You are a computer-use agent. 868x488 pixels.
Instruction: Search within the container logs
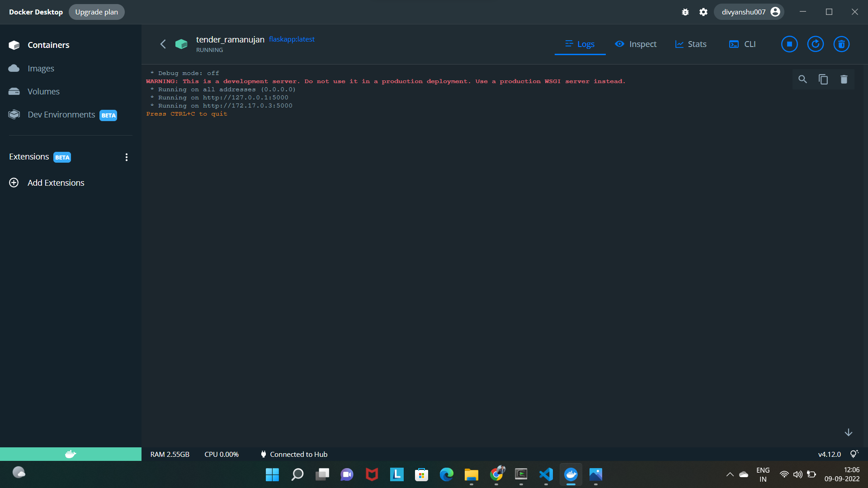(802, 79)
